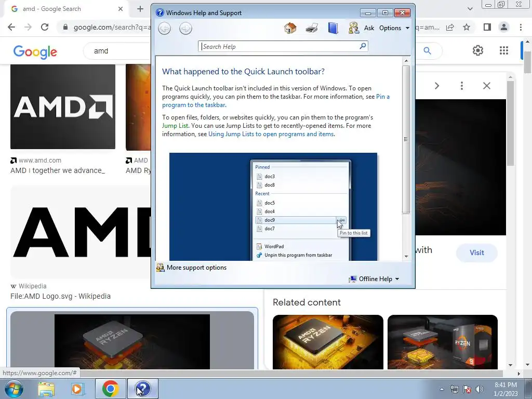Open Browse Help book icon
This screenshot has width=532, height=399.
(x=333, y=28)
